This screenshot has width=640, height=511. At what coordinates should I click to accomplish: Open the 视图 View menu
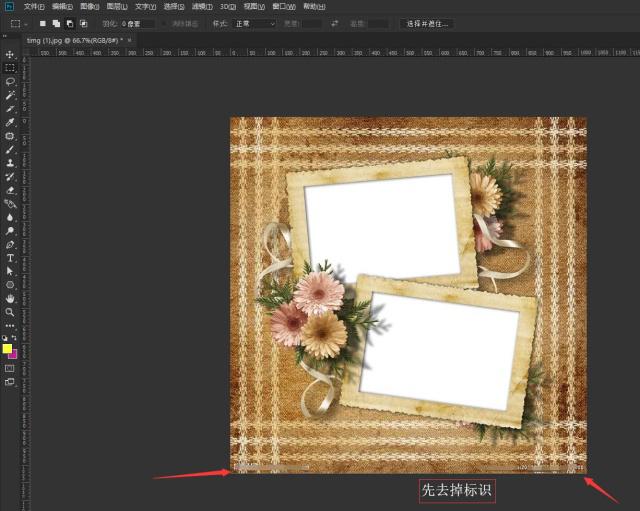(254, 7)
